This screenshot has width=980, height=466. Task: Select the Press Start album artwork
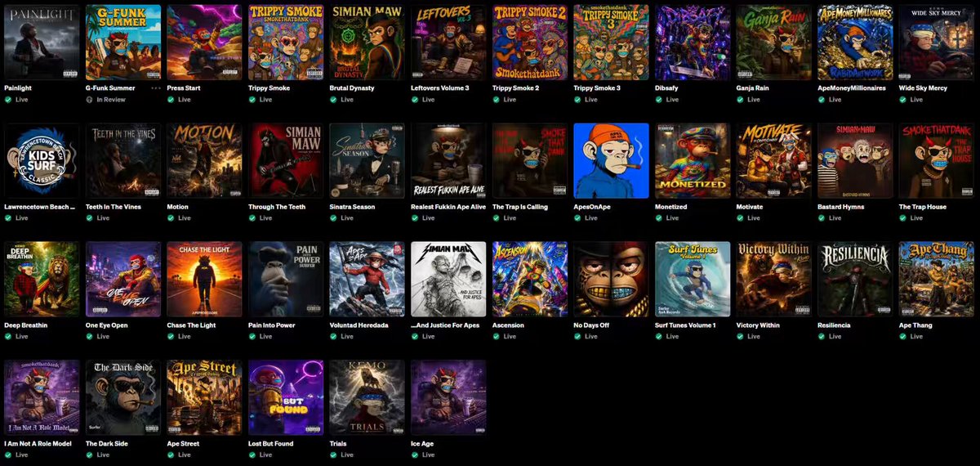(x=204, y=43)
